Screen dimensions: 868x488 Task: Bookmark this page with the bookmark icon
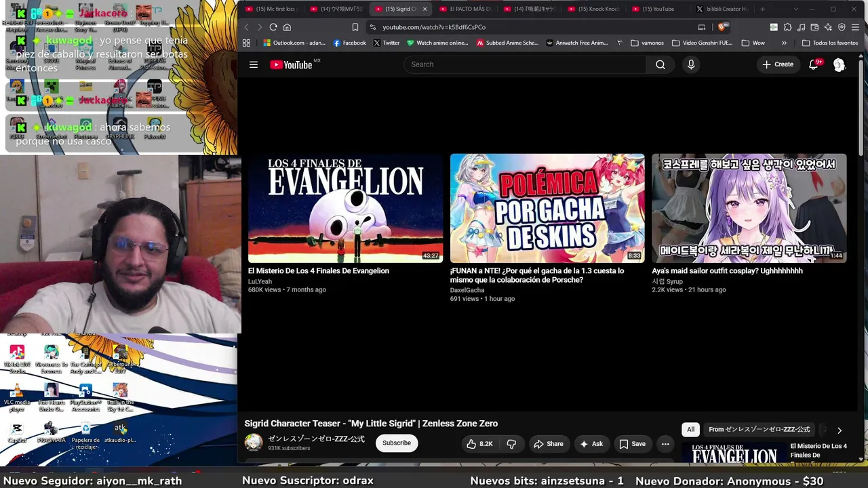(x=355, y=27)
